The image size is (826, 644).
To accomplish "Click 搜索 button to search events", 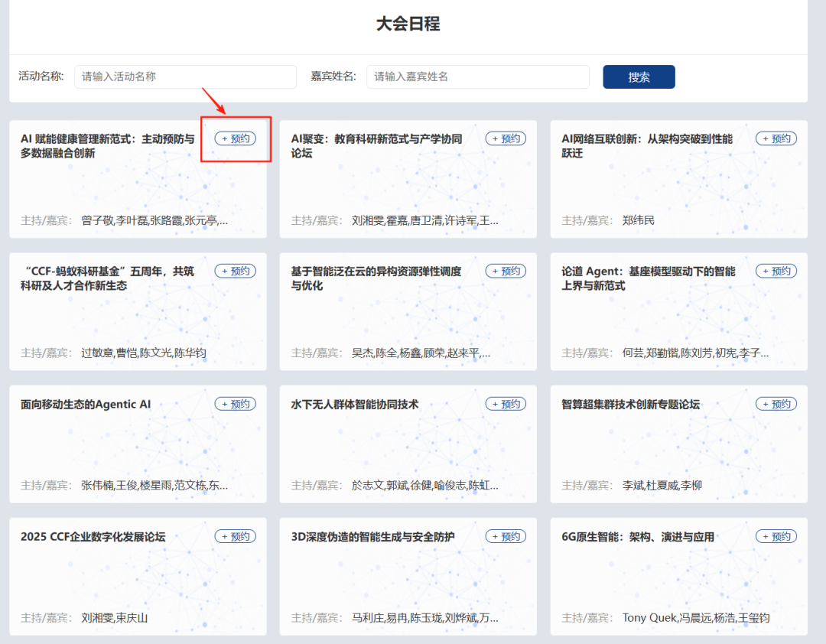I will (x=638, y=76).
